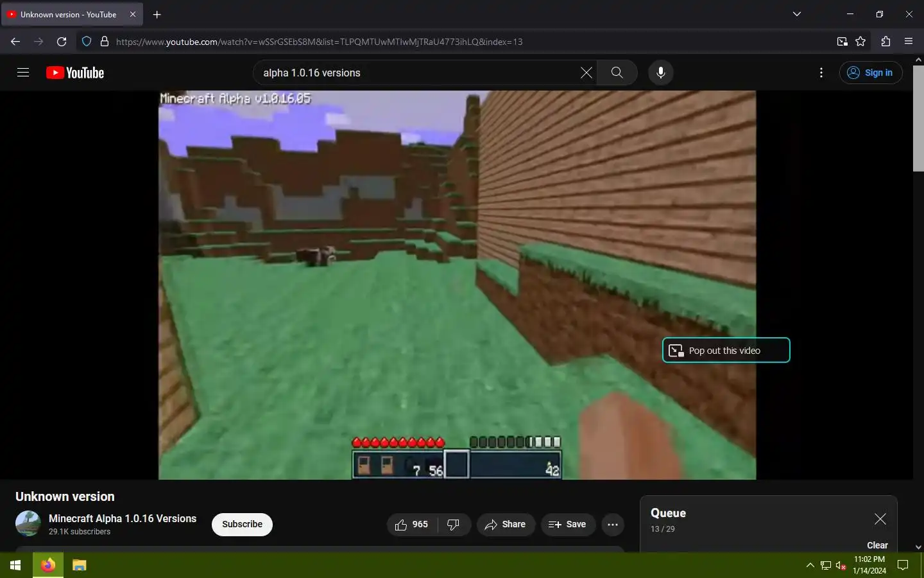Screen dimensions: 924x578
Task: Go to YouTube home via logo
Action: 75,73
